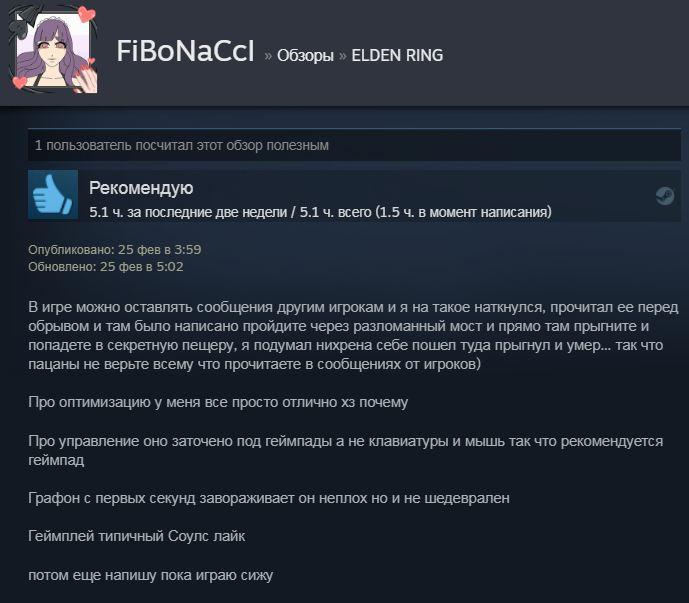Click the 'Про оптимизацию' review line

point(218,402)
